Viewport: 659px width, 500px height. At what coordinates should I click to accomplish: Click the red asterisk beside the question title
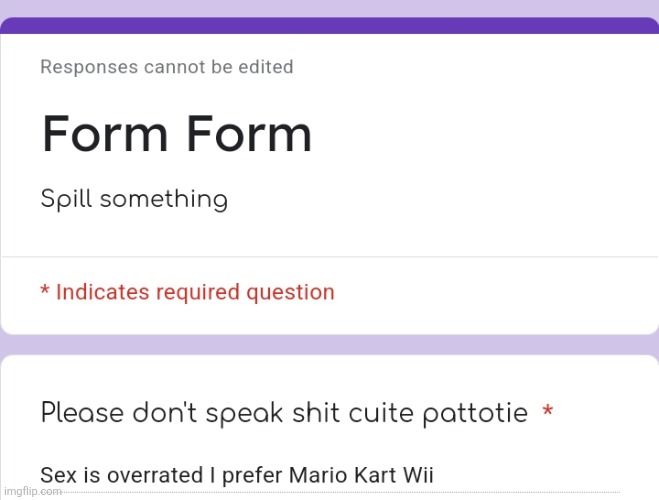547,411
